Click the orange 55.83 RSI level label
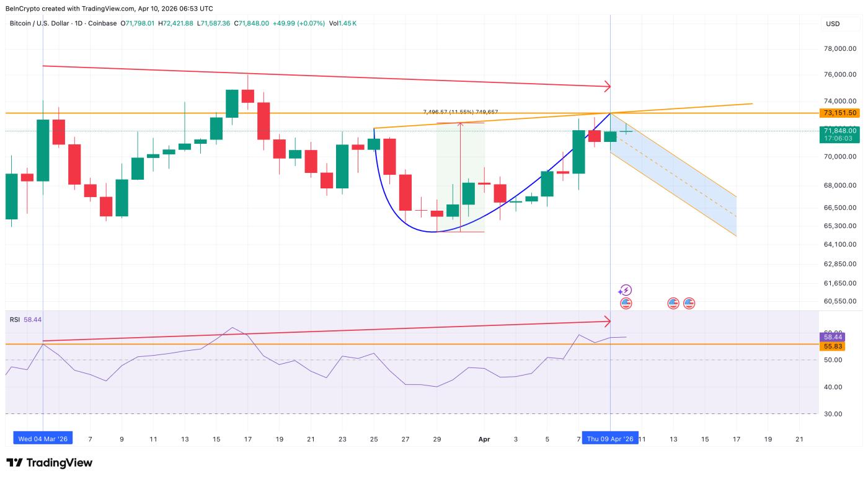This screenshot has height=479, width=868. coord(831,346)
